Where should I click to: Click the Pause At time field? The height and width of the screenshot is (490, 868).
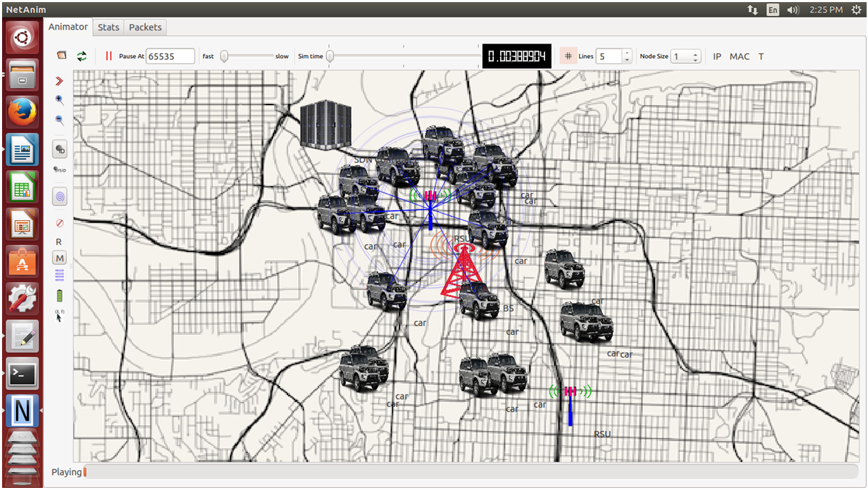(170, 56)
